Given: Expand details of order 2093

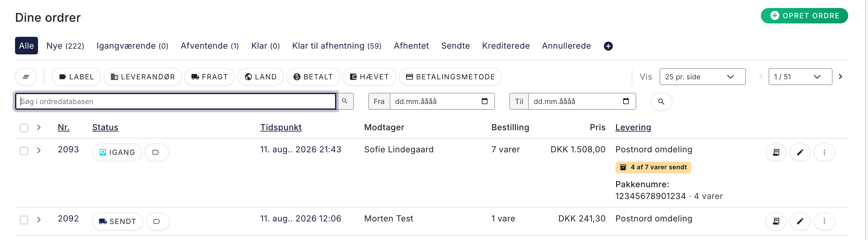Looking at the screenshot, I should [39, 150].
